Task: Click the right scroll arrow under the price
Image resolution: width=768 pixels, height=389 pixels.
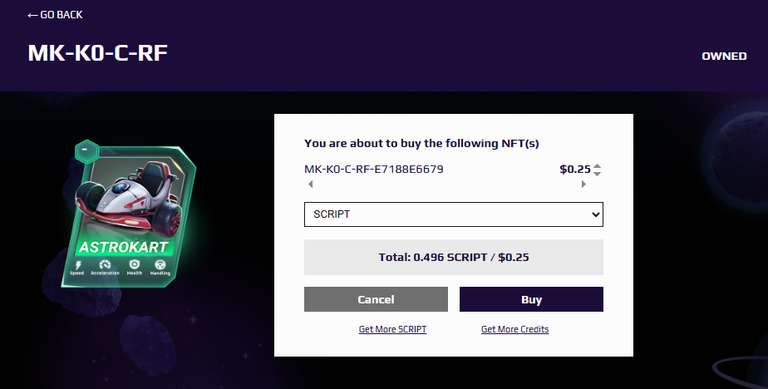Action: click(583, 184)
